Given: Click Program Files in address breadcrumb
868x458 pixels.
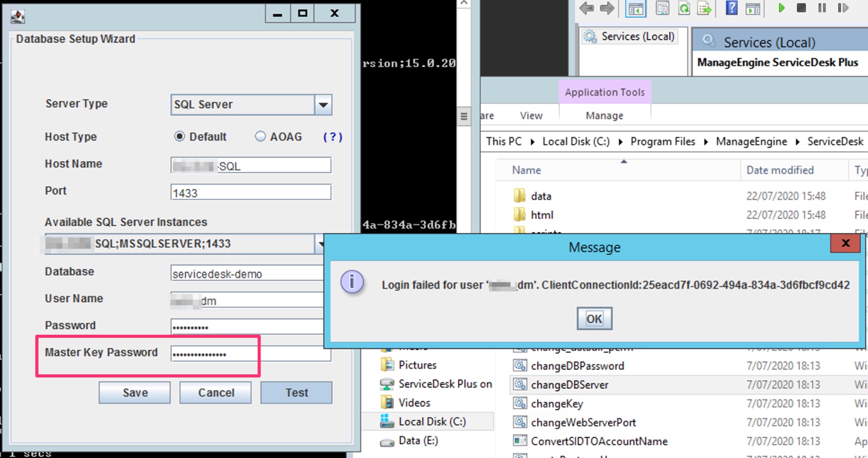Looking at the screenshot, I should 663,141.
